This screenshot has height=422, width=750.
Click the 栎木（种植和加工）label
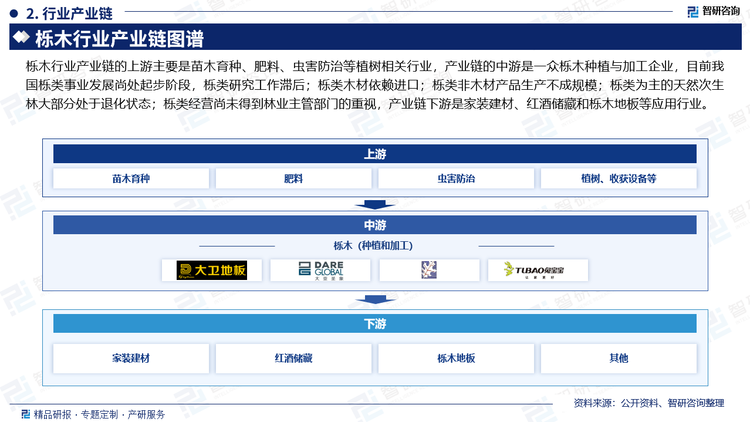[373, 246]
